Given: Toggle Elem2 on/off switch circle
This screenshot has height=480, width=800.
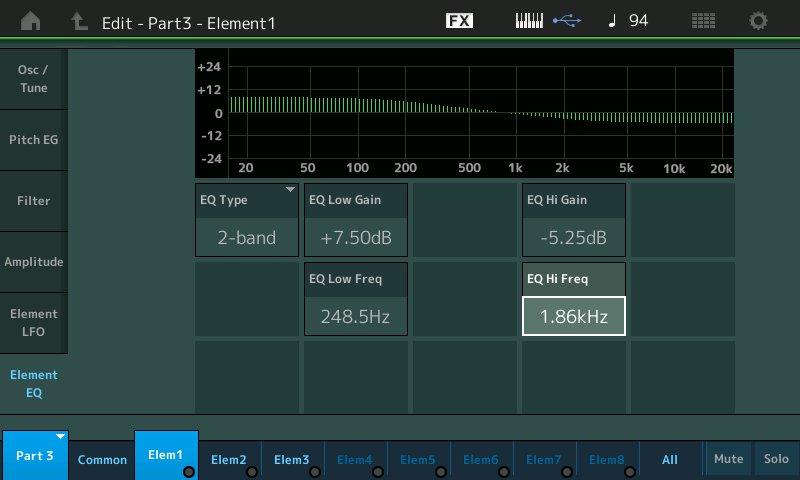Looking at the screenshot, I should coord(252,472).
